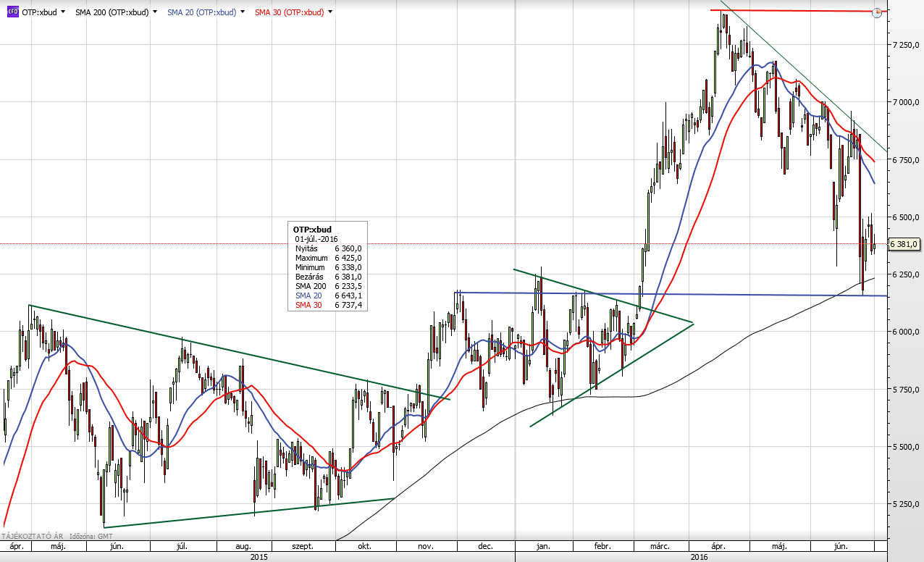
Task: Click the Nyitás 6 360,0 row in tooltip
Action: 329,248
